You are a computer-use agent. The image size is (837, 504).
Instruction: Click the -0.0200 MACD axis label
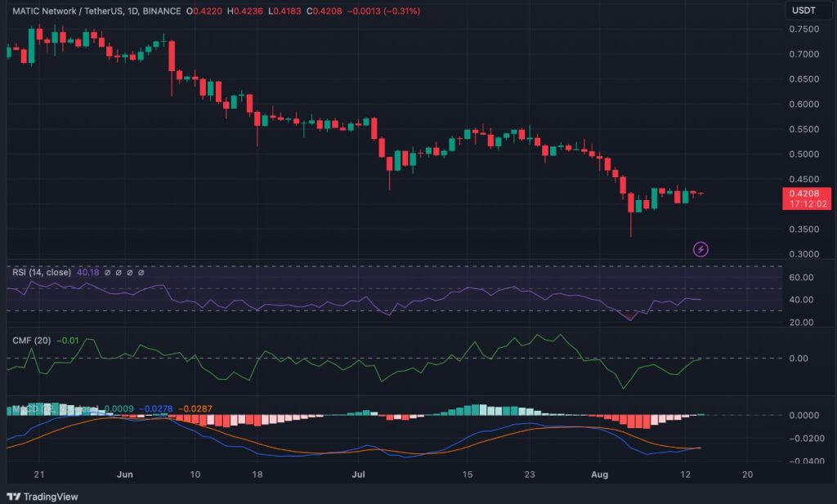[x=807, y=439]
